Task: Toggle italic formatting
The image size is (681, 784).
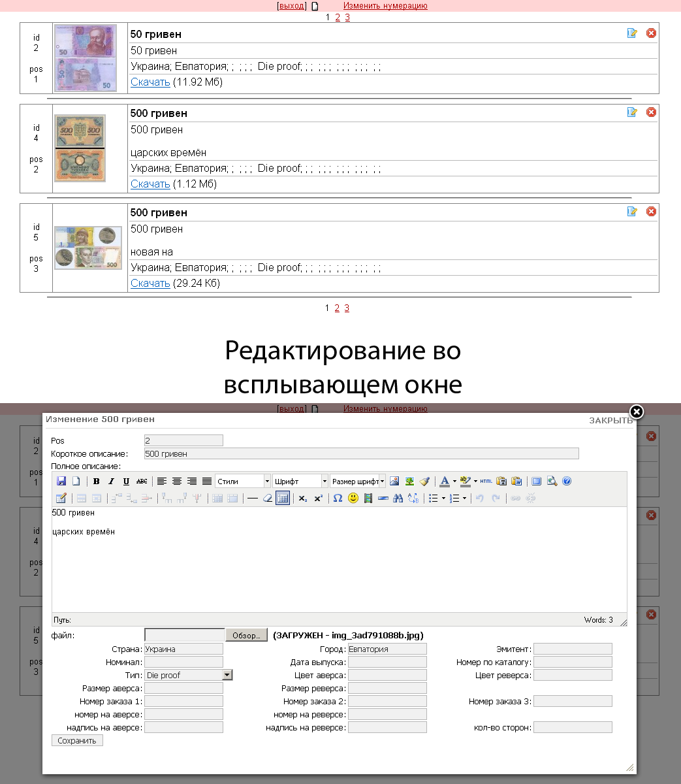Action: point(111,482)
